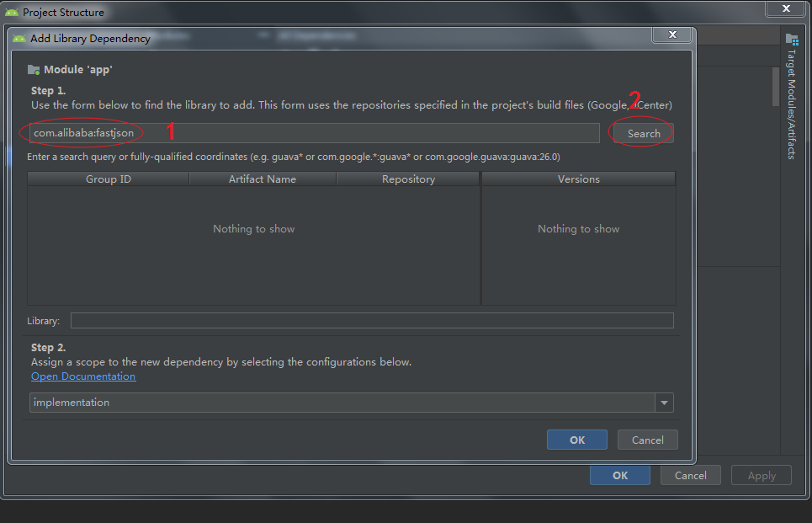This screenshot has width=812, height=523.
Task: Click Cancel in the Add Library Dependency dialog
Action: point(647,439)
